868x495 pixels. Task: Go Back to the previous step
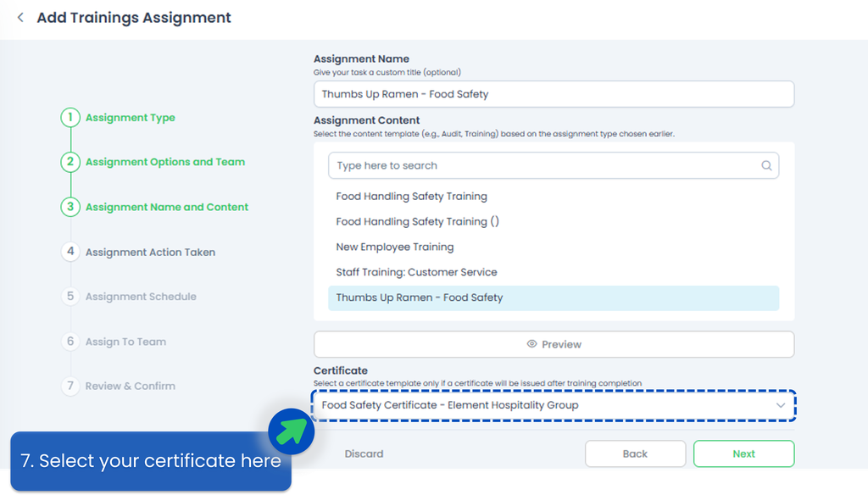[635, 454]
